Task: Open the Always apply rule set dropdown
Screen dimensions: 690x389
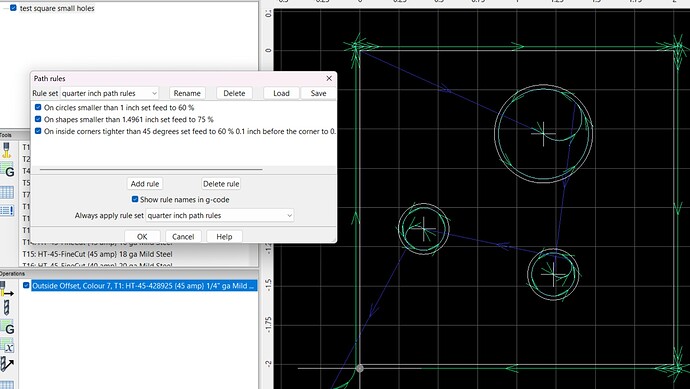Action: tap(220, 216)
